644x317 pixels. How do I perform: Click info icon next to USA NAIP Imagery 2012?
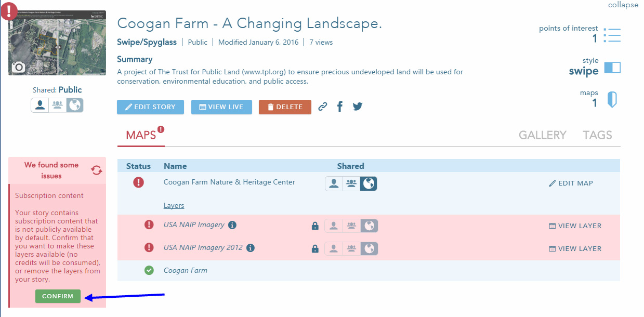click(251, 248)
